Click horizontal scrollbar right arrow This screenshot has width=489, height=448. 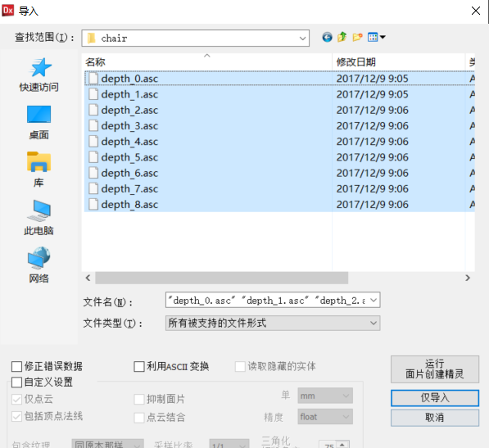tap(468, 278)
